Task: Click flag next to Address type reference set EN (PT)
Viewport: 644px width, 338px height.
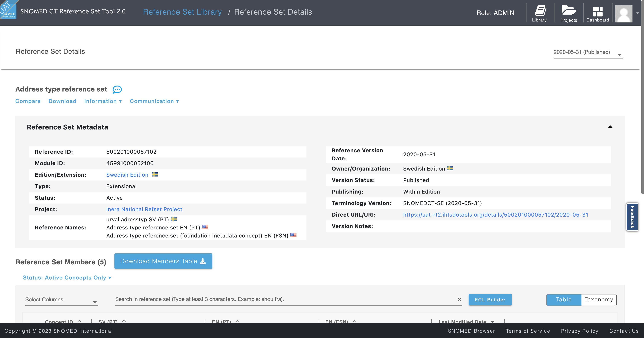Action: pos(205,227)
